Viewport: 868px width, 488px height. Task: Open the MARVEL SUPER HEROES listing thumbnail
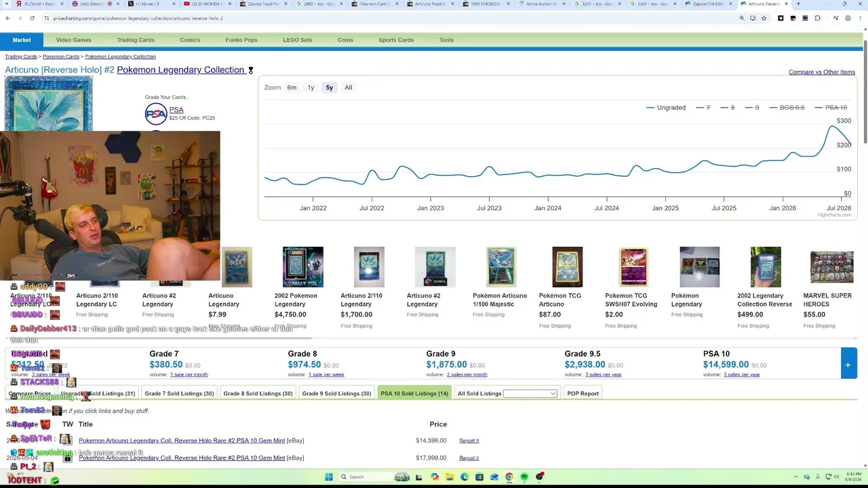831,267
